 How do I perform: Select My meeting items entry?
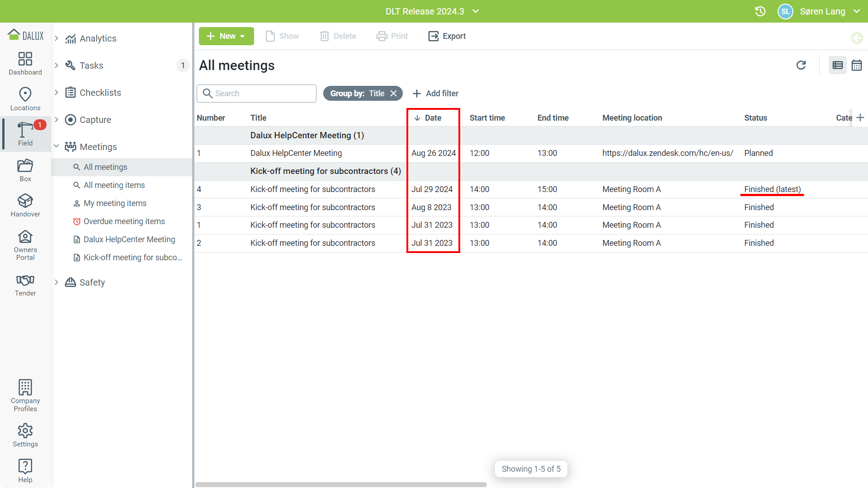(115, 203)
